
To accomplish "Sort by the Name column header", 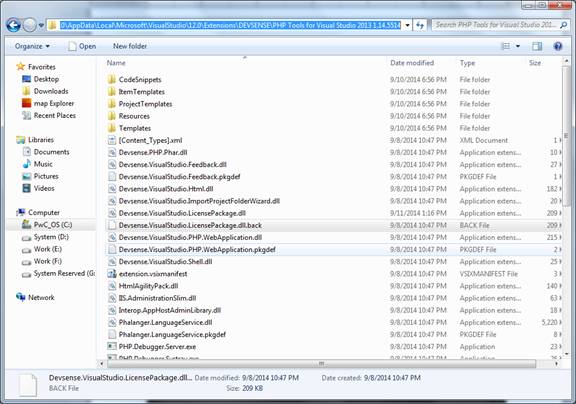I will point(116,63).
